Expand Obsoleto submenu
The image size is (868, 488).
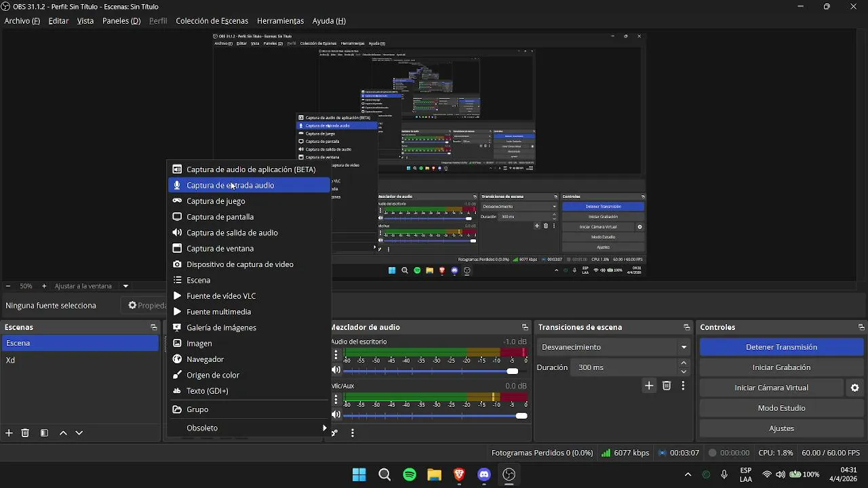pyautogui.click(x=248, y=428)
